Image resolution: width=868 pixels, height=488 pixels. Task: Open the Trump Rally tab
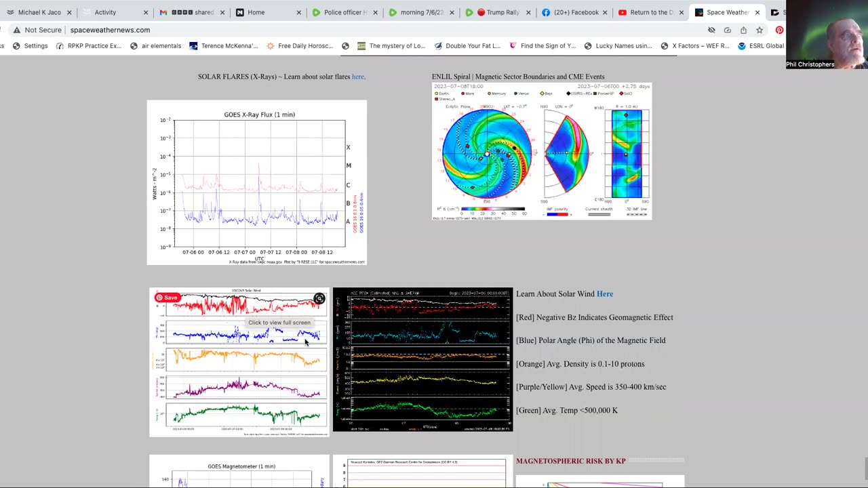[498, 12]
